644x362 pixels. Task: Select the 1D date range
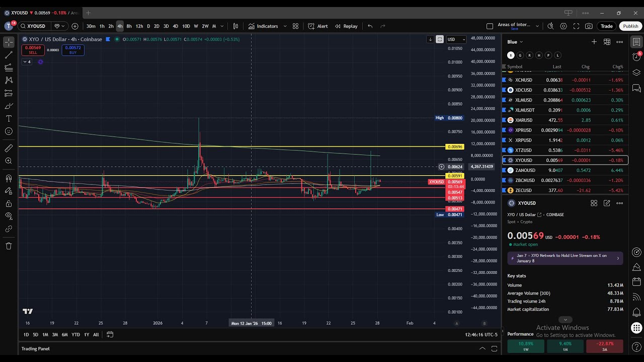26,334
